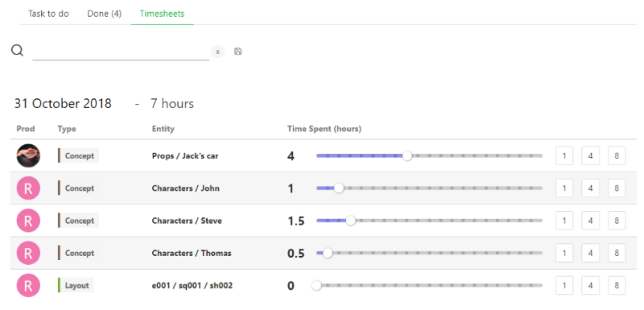Focus the search input field

coord(121,52)
